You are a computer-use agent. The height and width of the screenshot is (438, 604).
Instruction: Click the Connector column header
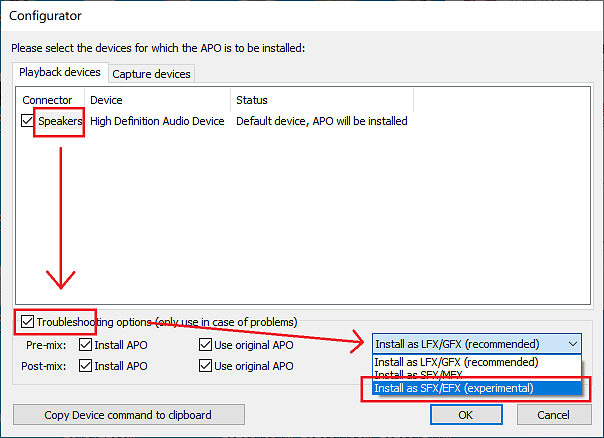tap(48, 100)
